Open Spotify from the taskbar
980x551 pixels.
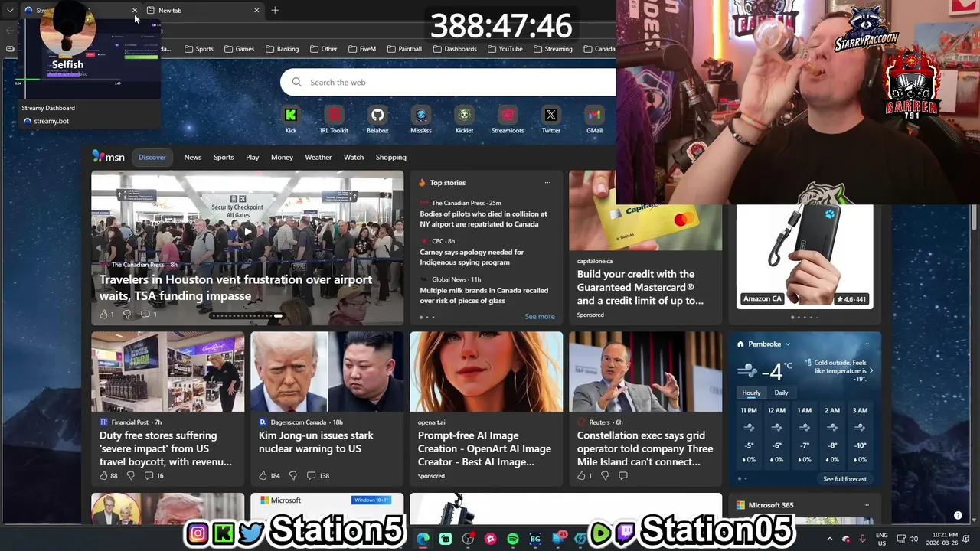point(513,539)
